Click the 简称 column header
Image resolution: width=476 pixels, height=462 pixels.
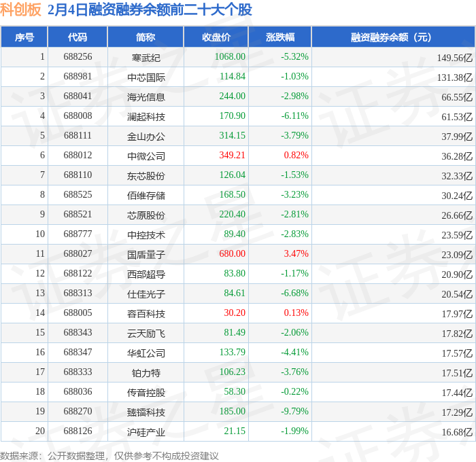[146, 37]
